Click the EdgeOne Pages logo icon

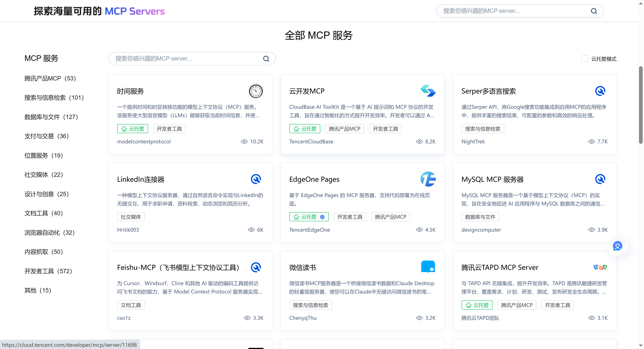(428, 179)
